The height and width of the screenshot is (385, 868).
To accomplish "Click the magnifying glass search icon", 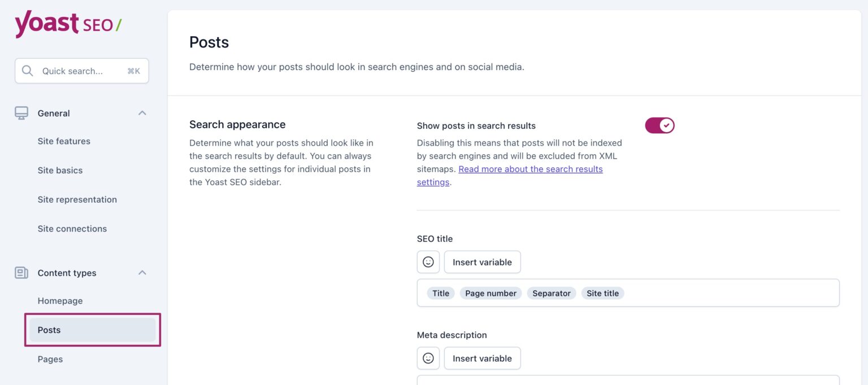I will (27, 70).
